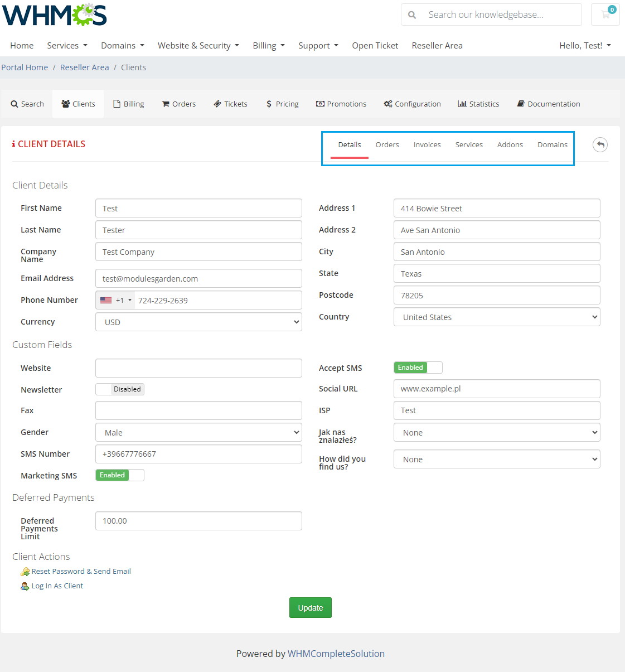This screenshot has width=625, height=672.
Task: Click the Social URL field
Action: (x=497, y=389)
